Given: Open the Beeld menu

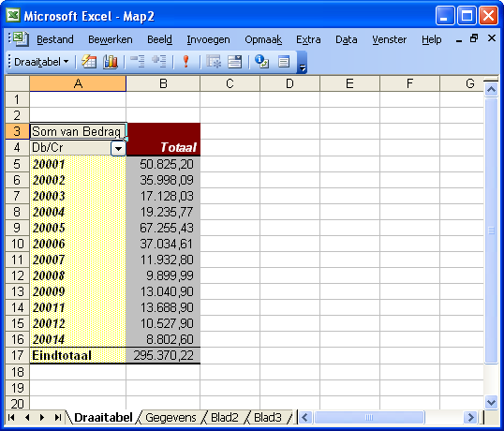Looking at the screenshot, I should pyautogui.click(x=159, y=39).
